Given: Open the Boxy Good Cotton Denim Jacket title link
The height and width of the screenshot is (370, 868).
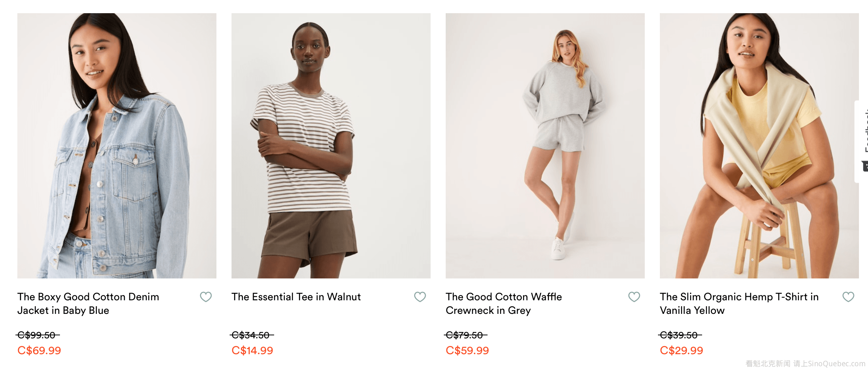Looking at the screenshot, I should [x=88, y=304].
